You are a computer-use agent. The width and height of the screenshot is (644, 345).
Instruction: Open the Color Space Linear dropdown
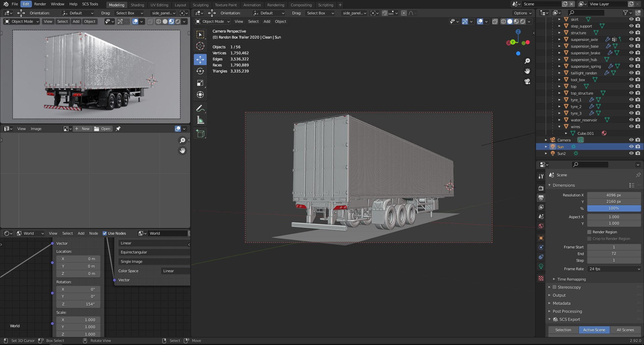coord(176,271)
